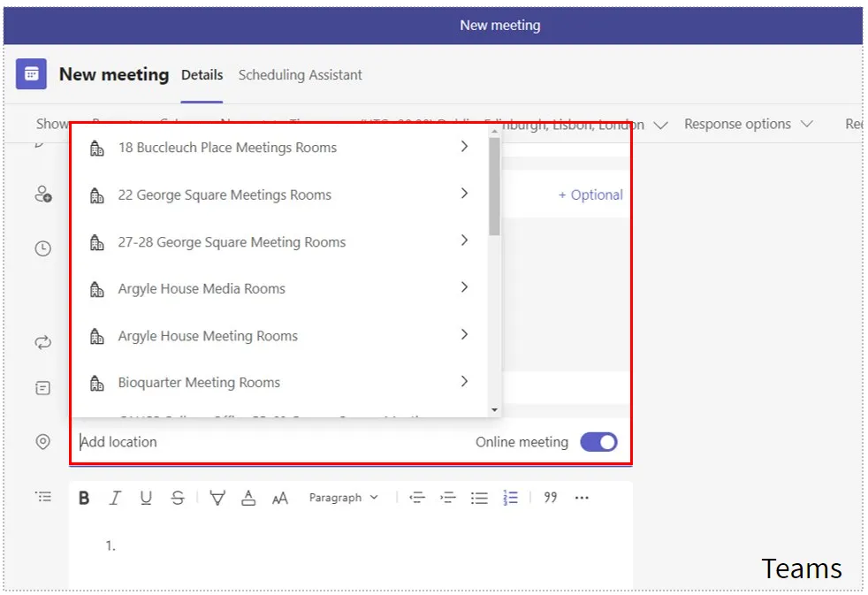The width and height of the screenshot is (868, 595).
Task: Add optional attendees via + Optional link
Action: [x=590, y=195]
